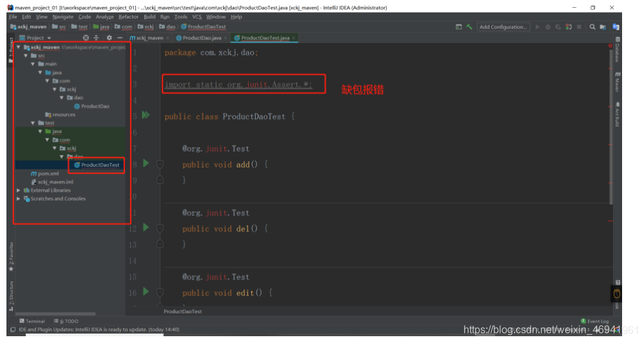Hide Project panel with minus icon
Screen dimensions: 644x342
point(119,38)
